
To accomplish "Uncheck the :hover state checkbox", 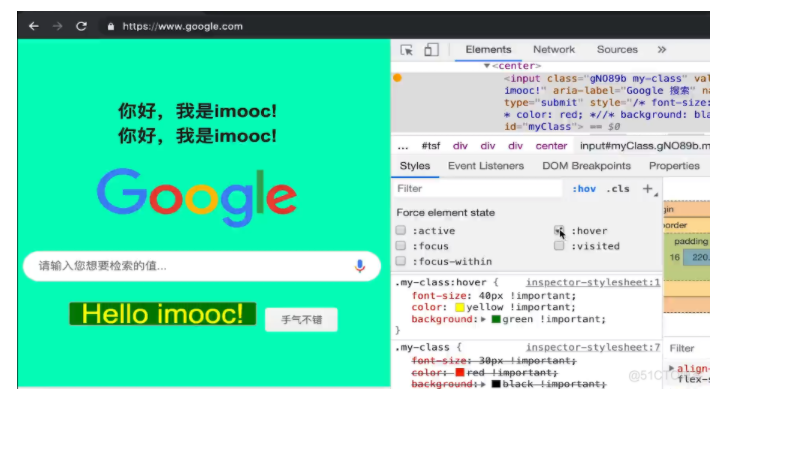I will [559, 230].
